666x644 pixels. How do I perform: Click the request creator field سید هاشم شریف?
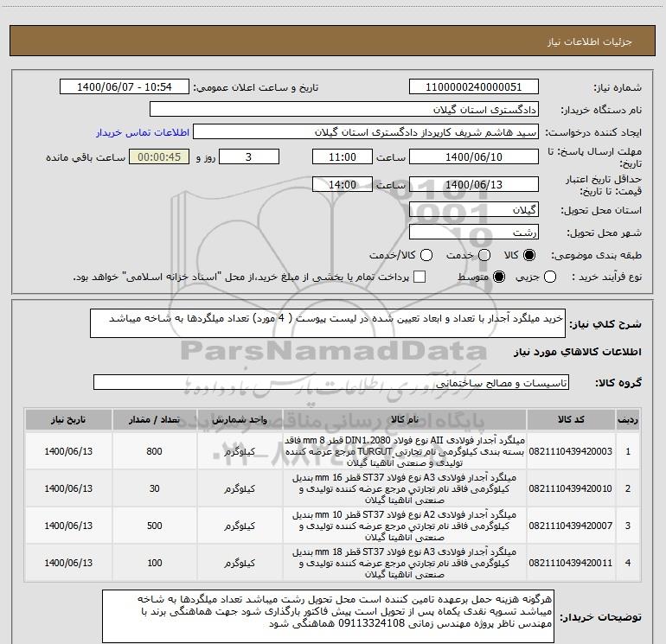coord(366,131)
